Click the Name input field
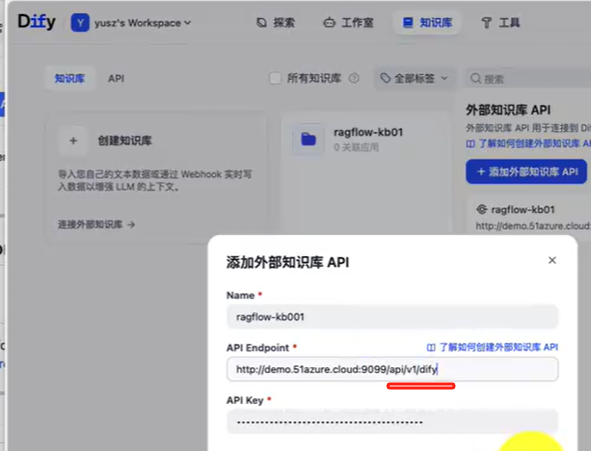Screen dimensions: 591x451 tap(392, 317)
